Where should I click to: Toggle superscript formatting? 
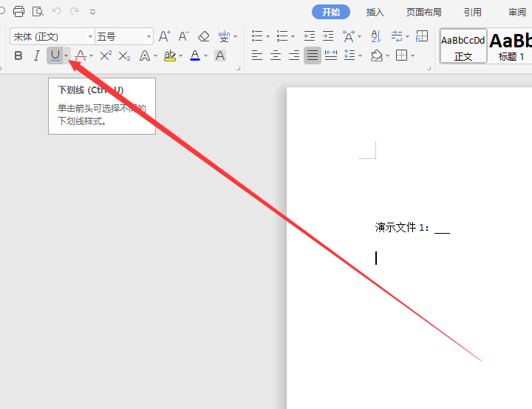106,55
